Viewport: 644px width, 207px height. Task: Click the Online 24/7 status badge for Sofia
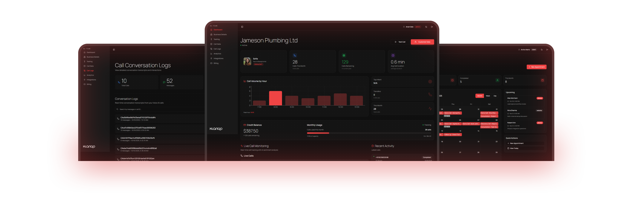[259, 64]
